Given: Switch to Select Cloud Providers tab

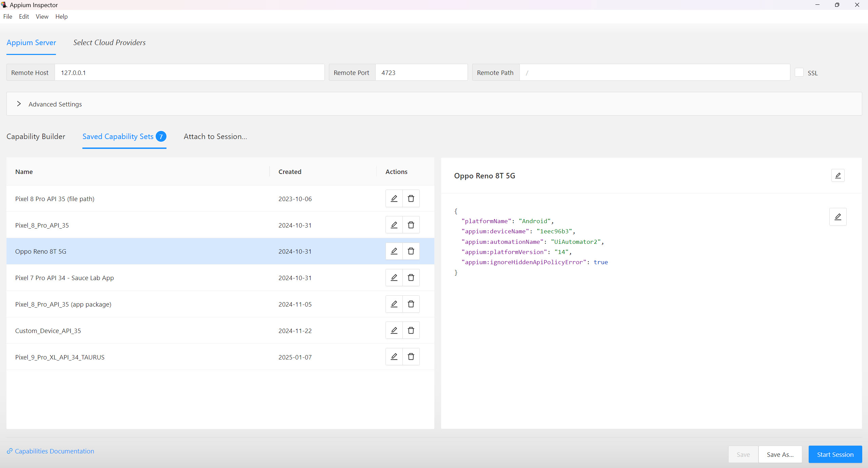Looking at the screenshot, I should pyautogui.click(x=110, y=43).
